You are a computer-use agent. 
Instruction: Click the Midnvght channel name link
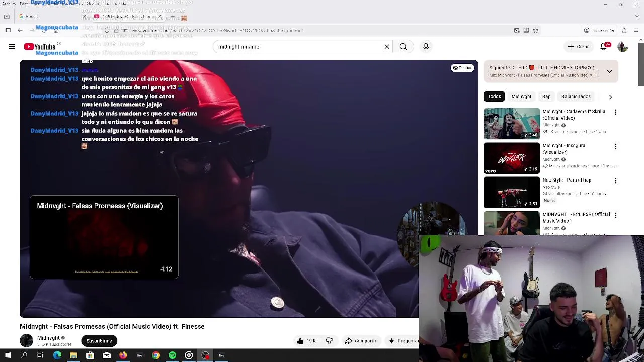pyautogui.click(x=48, y=338)
